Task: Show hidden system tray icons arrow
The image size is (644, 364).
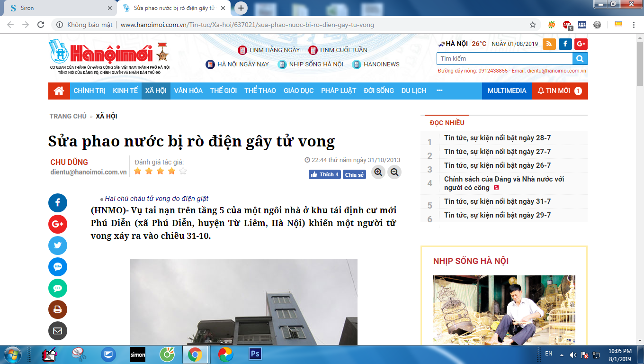Action: [x=562, y=354]
